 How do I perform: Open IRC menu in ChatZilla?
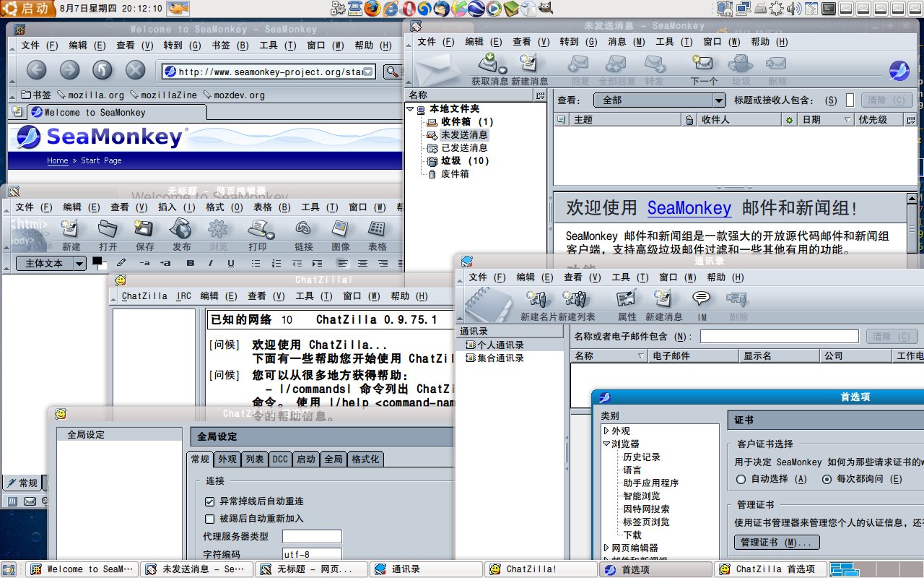[x=183, y=296]
